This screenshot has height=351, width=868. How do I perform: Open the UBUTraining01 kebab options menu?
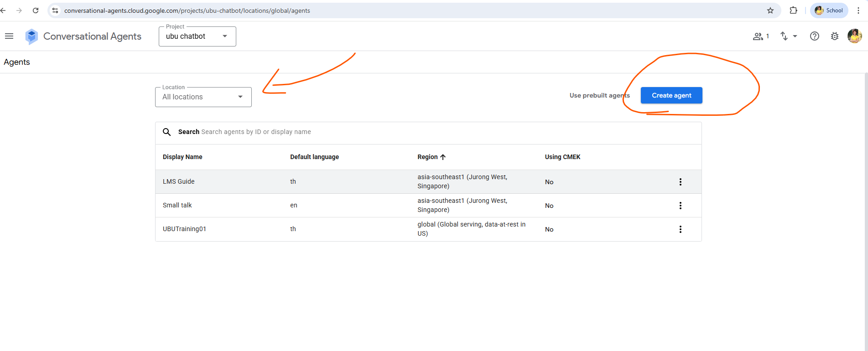coord(680,229)
